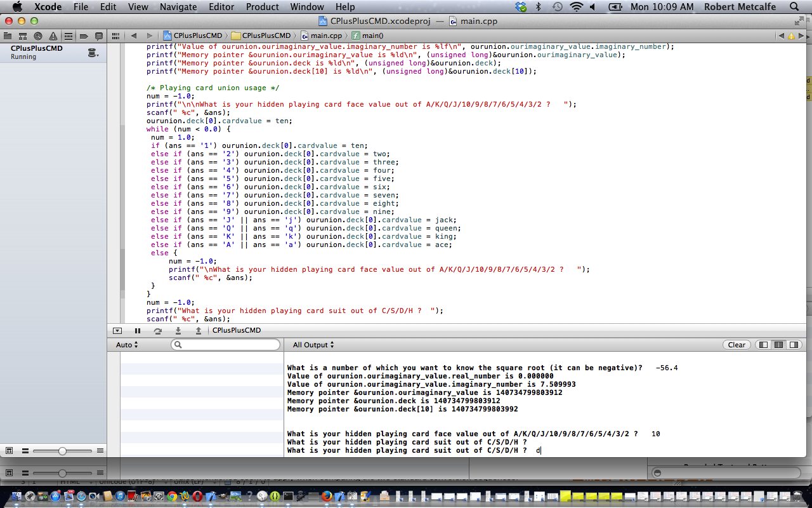The height and width of the screenshot is (508, 812).
Task: Clear the console output
Action: [x=737, y=345]
